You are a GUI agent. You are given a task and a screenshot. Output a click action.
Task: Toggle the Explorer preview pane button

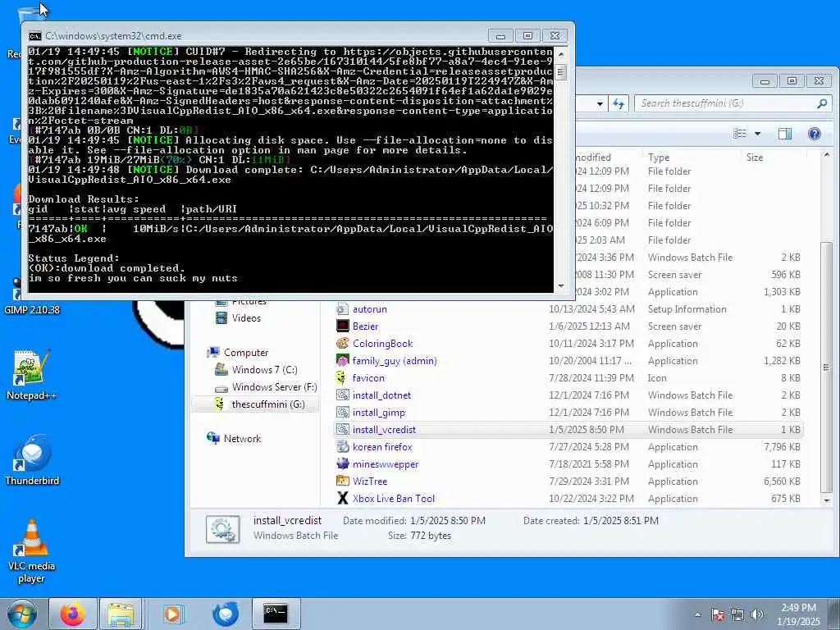point(785,134)
